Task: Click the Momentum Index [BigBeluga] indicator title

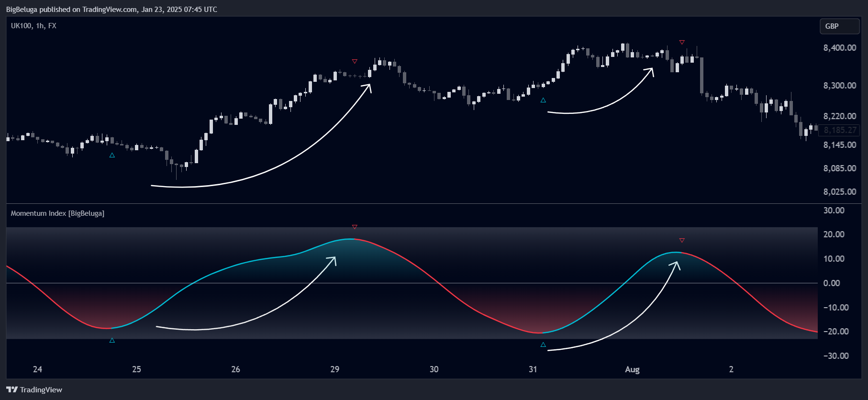Action: pyautogui.click(x=57, y=213)
